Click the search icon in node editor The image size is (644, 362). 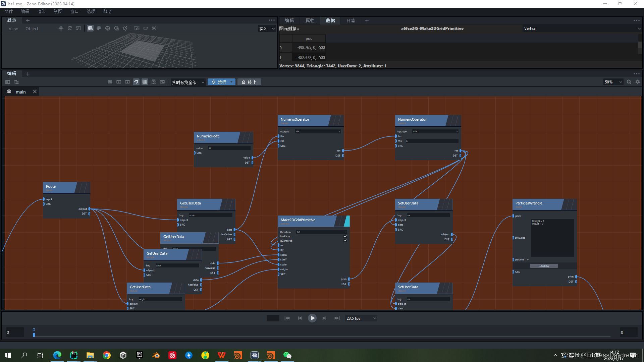pyautogui.click(x=629, y=82)
